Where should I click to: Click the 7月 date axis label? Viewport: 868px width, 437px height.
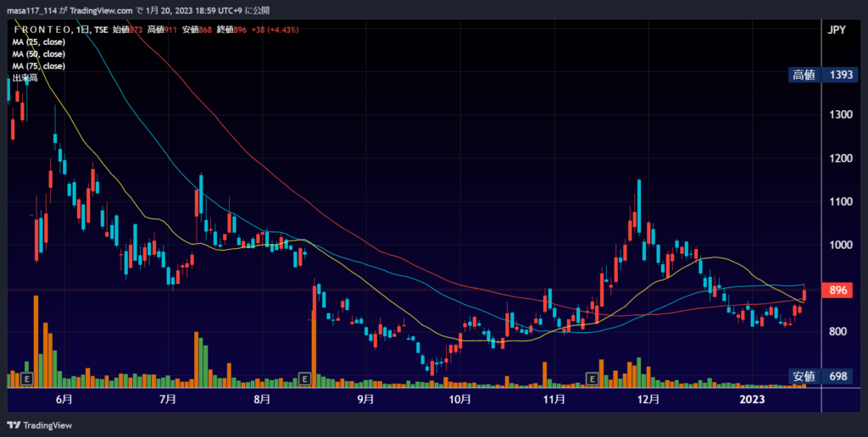click(167, 400)
